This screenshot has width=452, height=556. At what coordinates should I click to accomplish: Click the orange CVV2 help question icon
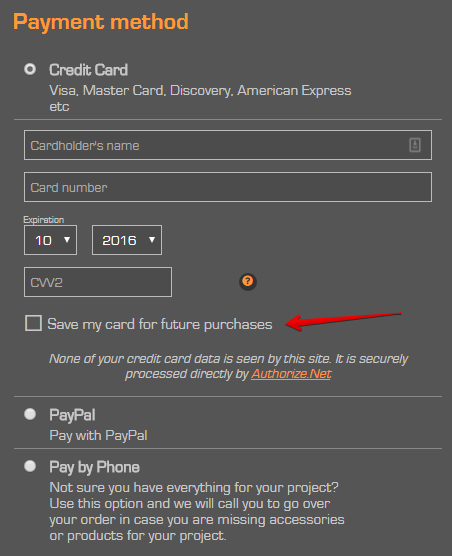click(248, 281)
